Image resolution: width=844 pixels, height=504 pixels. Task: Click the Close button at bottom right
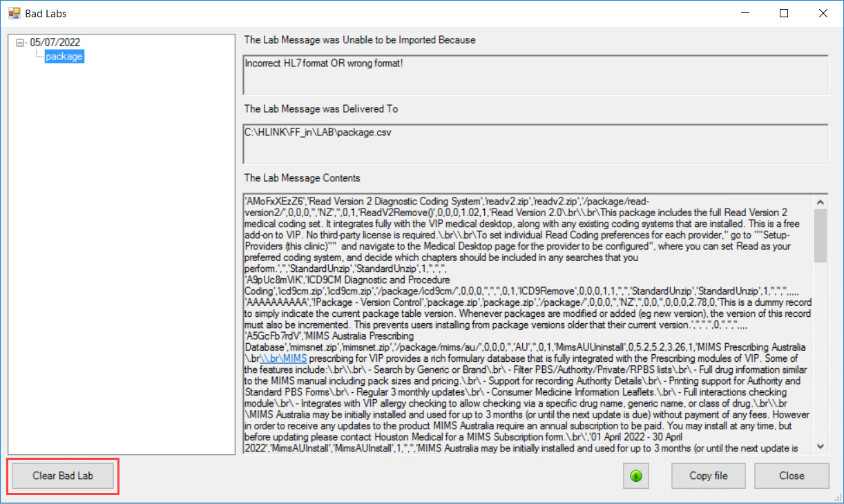tap(792, 476)
